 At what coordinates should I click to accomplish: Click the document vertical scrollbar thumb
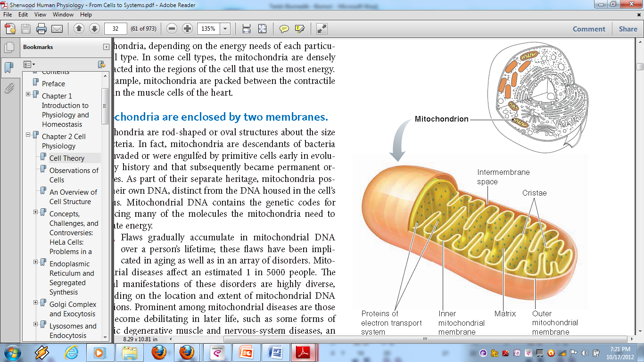(x=640, y=66)
